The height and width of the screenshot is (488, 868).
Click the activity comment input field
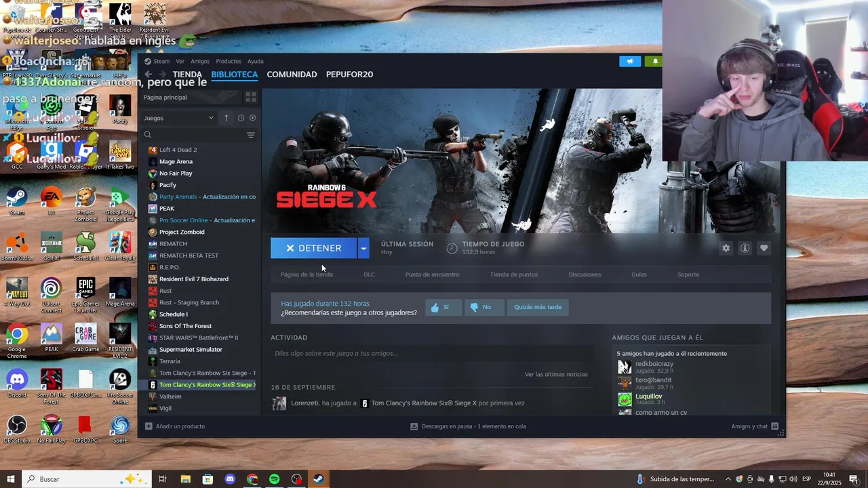tap(431, 353)
